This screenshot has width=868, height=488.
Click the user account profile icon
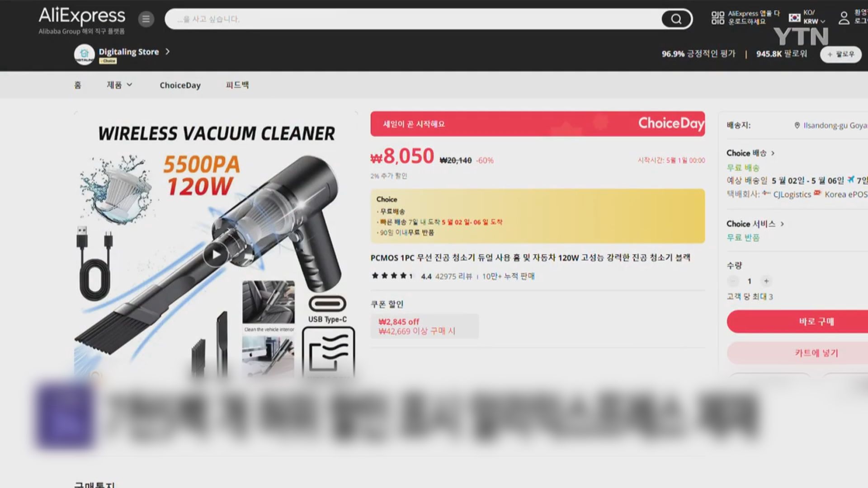tap(844, 18)
